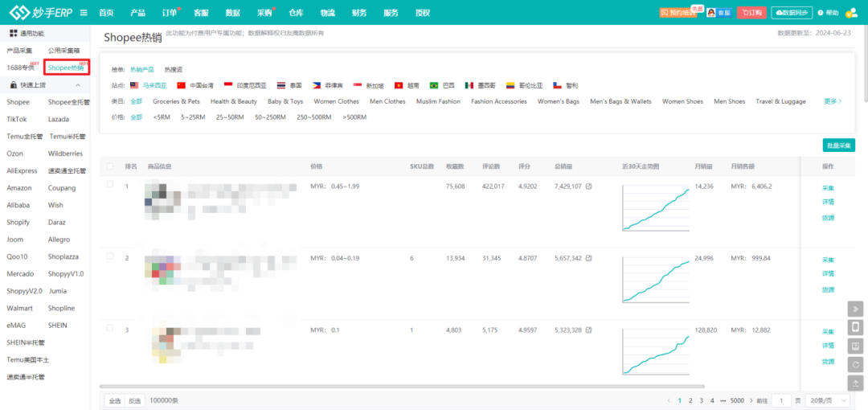The width and height of the screenshot is (868, 410).
Task: Click the 订购 subscribe button
Action: click(751, 13)
